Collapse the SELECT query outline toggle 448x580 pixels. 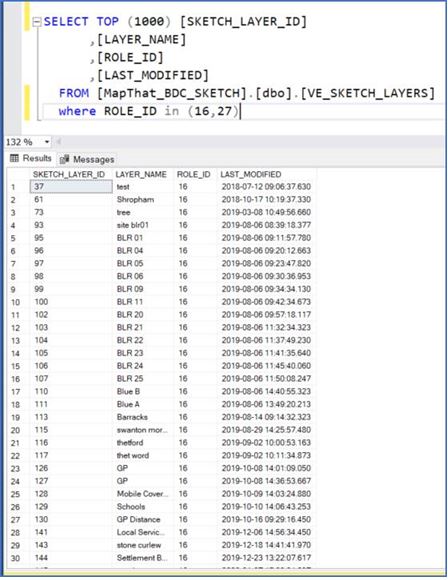tap(36, 23)
